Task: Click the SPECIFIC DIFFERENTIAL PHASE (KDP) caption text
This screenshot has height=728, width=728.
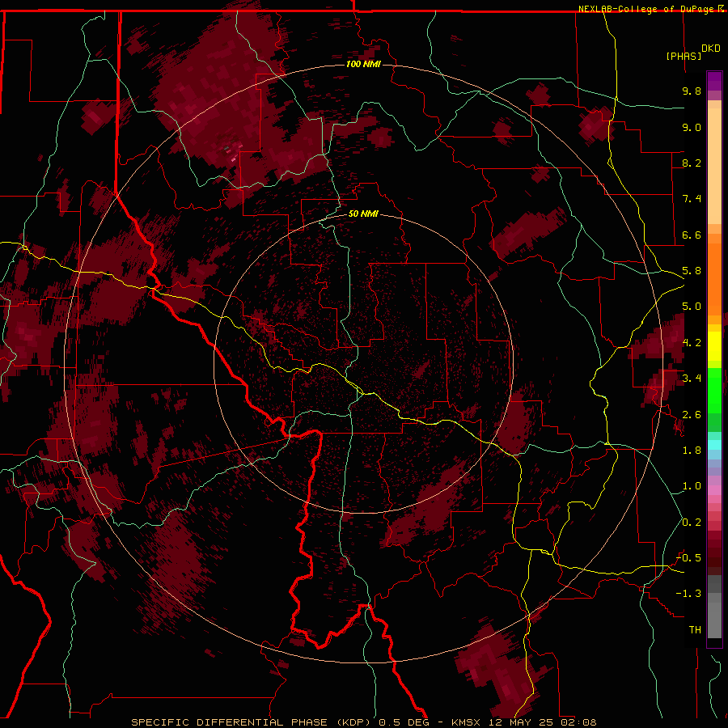Action: pyautogui.click(x=253, y=722)
